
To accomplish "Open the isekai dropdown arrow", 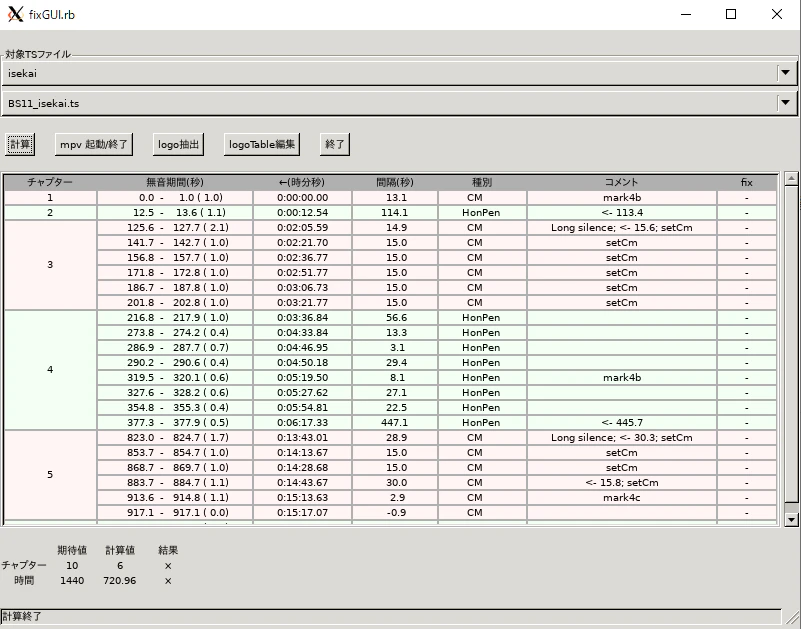I will [x=785, y=73].
